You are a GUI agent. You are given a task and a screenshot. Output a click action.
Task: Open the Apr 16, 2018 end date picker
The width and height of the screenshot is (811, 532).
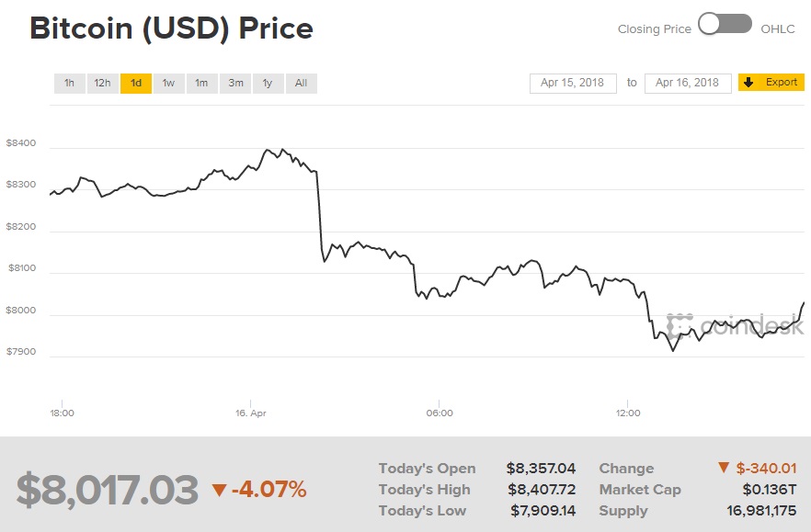(688, 82)
